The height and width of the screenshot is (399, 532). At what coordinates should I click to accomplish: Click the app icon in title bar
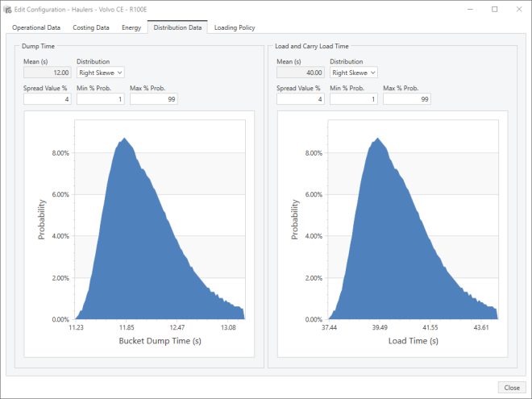pyautogui.click(x=8, y=9)
